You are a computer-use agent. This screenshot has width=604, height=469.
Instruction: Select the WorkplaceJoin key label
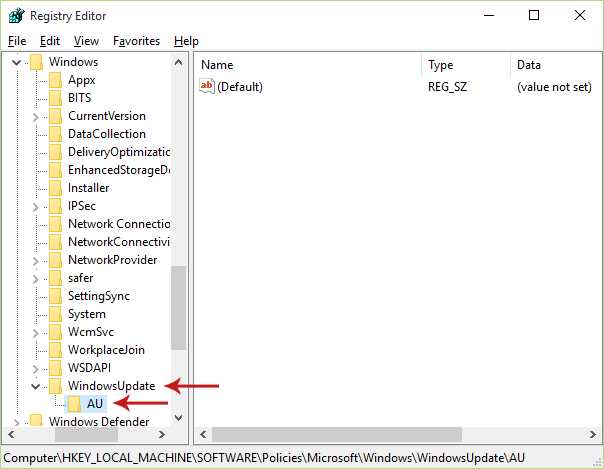point(106,350)
